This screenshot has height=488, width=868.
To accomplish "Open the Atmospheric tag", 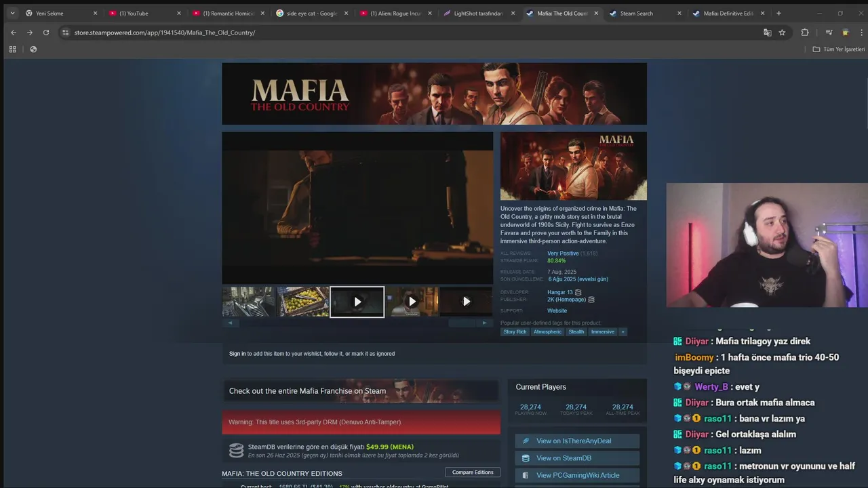I will pyautogui.click(x=547, y=331).
